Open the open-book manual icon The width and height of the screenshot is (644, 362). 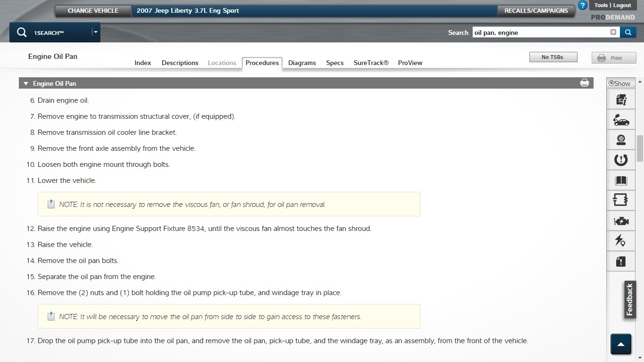point(621,181)
